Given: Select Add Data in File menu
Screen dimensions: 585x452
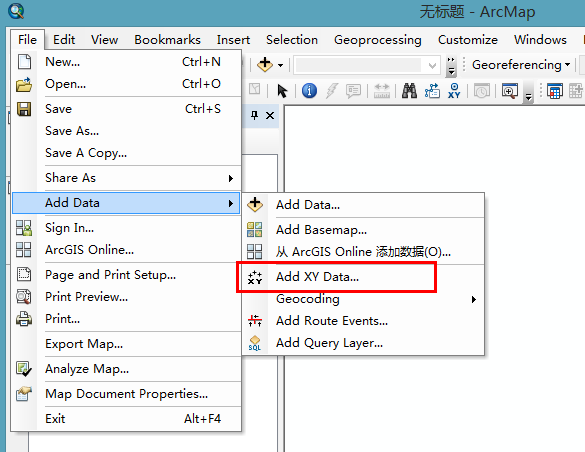Looking at the screenshot, I should pos(126,203).
